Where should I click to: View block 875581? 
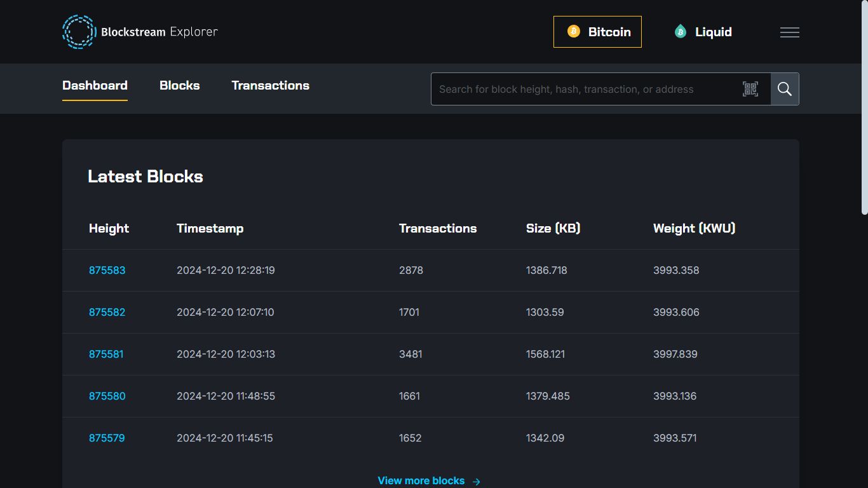106,354
